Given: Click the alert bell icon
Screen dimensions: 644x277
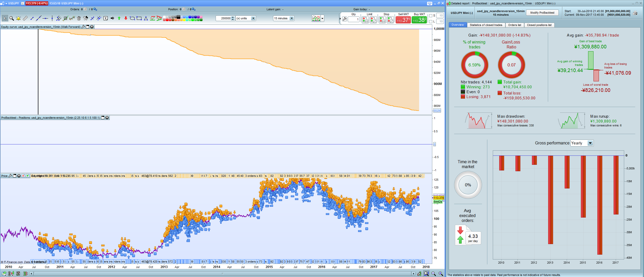Looking at the screenshot, I should click(18, 18).
